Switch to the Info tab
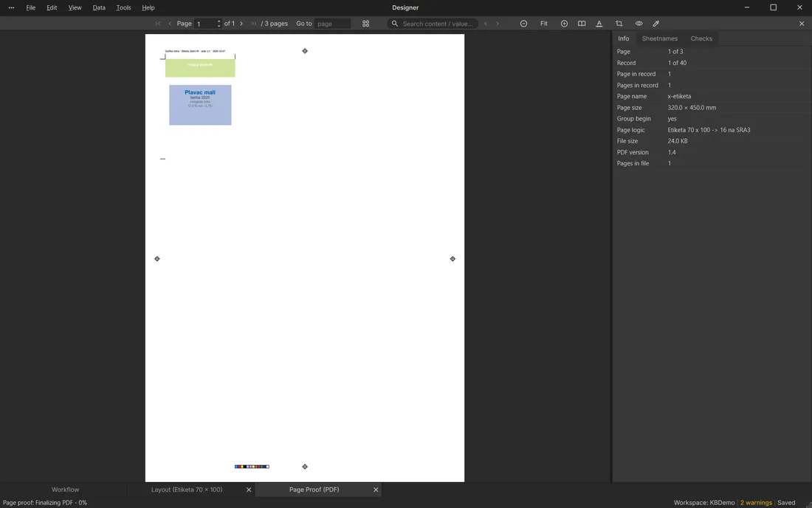Viewport: 812px width, 508px height. pyautogui.click(x=623, y=38)
